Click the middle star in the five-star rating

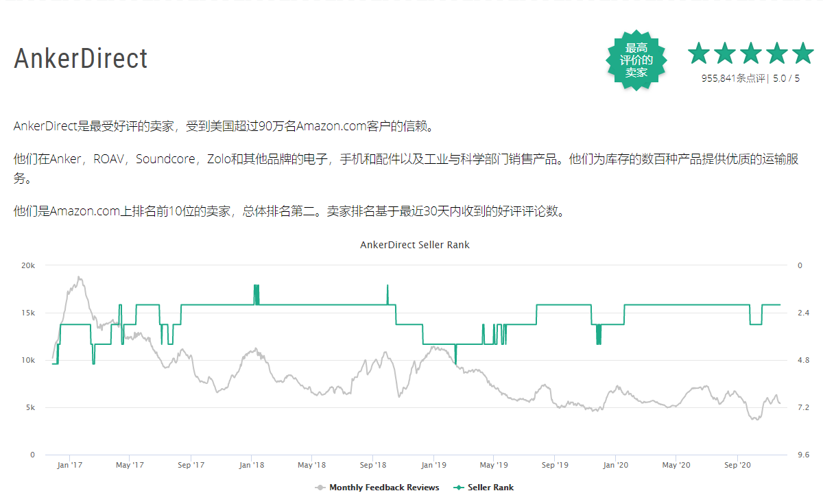pos(751,52)
